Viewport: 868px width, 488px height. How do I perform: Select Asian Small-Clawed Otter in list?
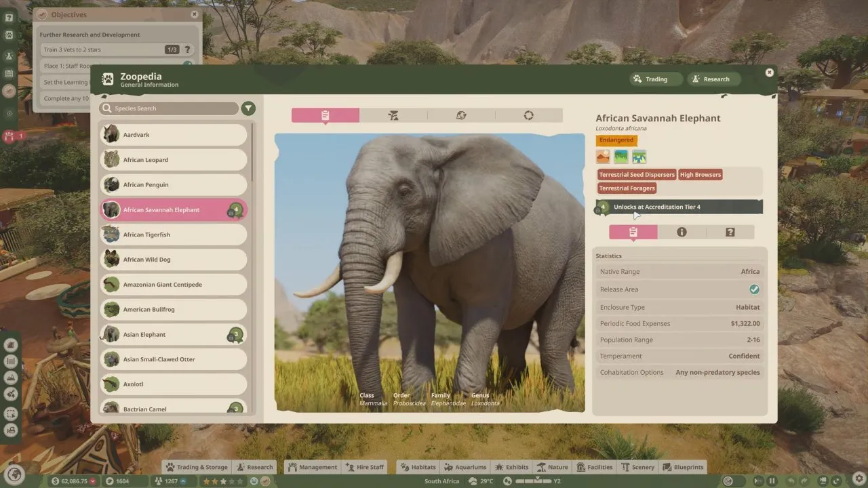click(174, 359)
